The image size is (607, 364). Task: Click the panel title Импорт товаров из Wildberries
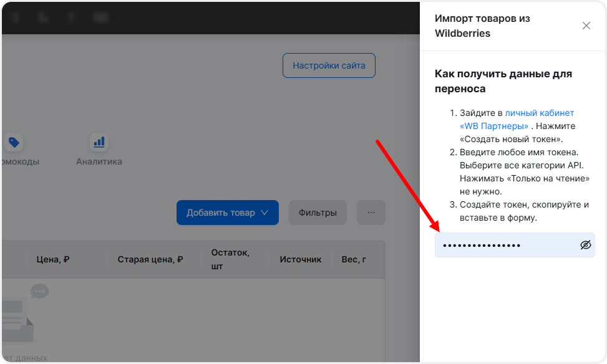tap(482, 26)
